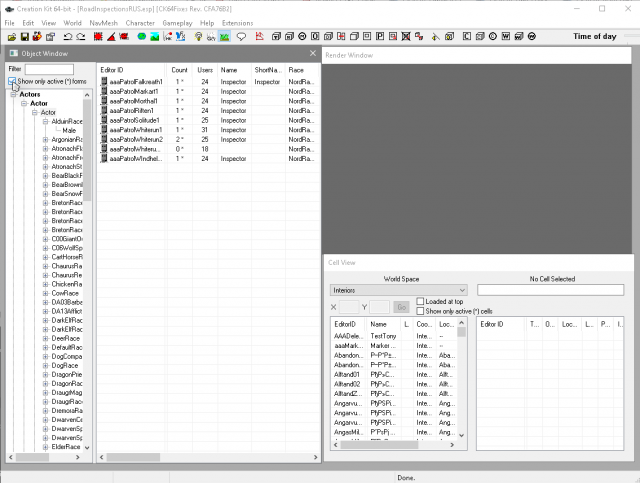
Task: Open the NavMesh menu
Action: (103, 22)
